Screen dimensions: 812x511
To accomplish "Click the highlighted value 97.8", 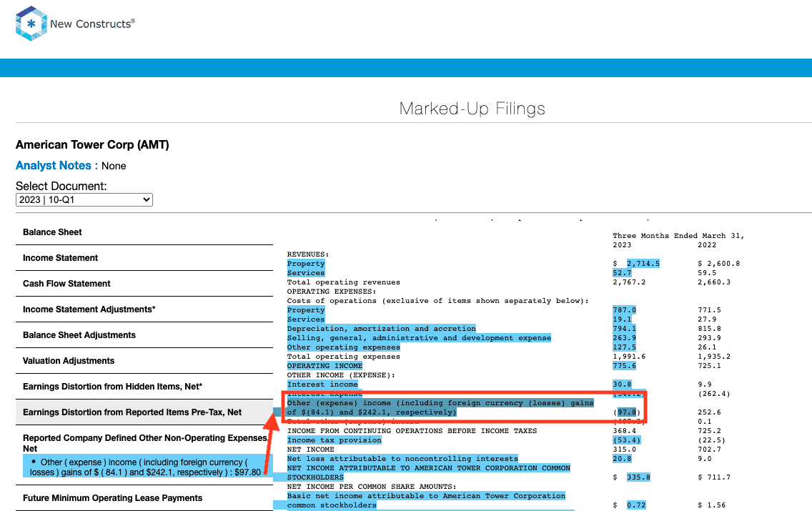I will pyautogui.click(x=627, y=412).
